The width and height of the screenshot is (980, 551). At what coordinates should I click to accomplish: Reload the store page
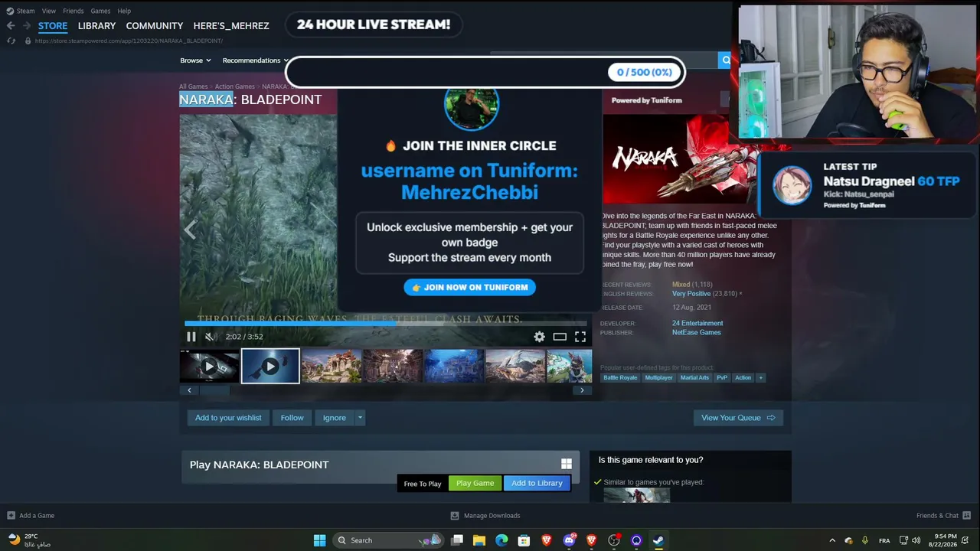click(x=11, y=41)
